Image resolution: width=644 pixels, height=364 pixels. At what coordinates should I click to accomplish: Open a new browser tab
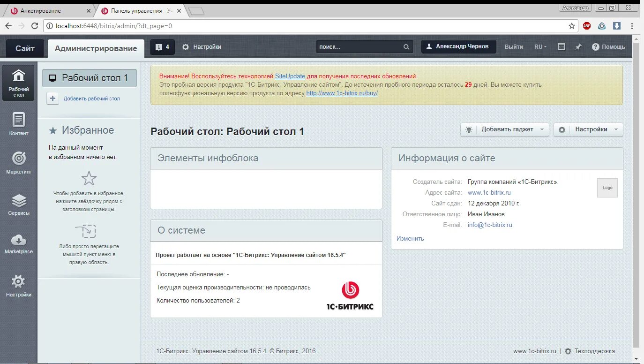(196, 11)
